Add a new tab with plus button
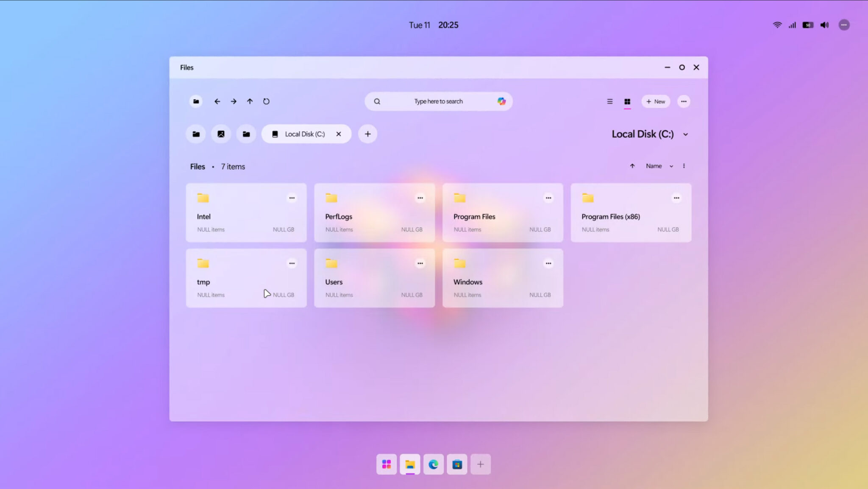 point(367,134)
